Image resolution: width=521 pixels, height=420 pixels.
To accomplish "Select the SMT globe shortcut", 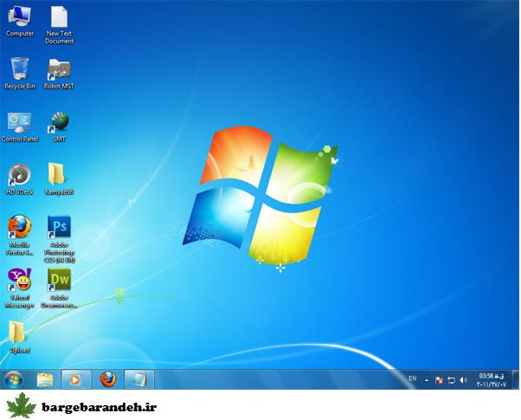I will [59, 127].
